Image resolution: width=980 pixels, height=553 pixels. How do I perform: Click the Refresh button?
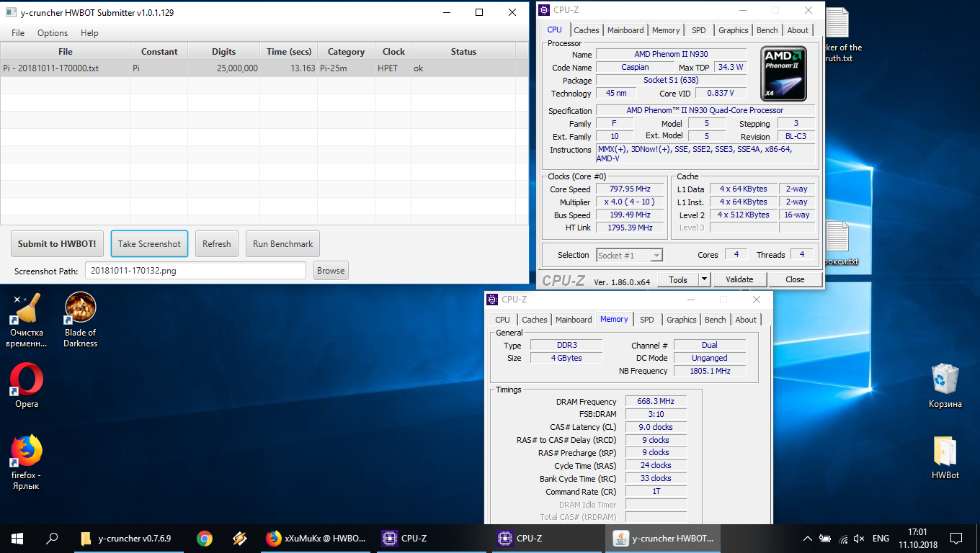(216, 243)
